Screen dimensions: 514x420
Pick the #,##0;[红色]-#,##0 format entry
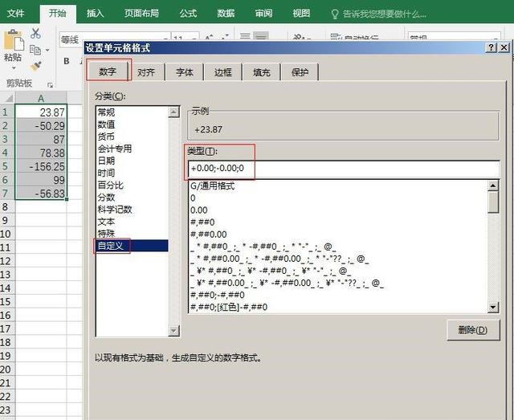click(x=338, y=308)
